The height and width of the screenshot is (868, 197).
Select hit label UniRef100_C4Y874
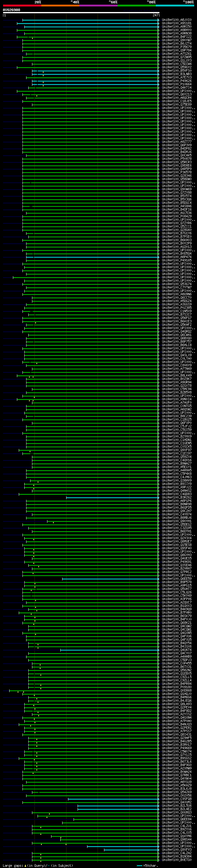pos(177,514)
